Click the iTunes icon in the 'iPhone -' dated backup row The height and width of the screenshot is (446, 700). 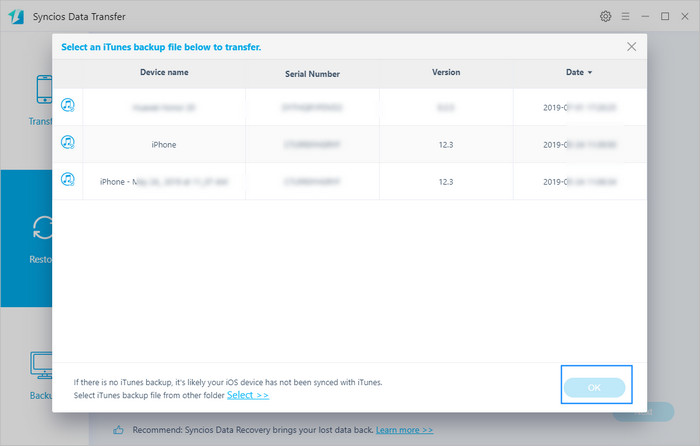point(67,179)
